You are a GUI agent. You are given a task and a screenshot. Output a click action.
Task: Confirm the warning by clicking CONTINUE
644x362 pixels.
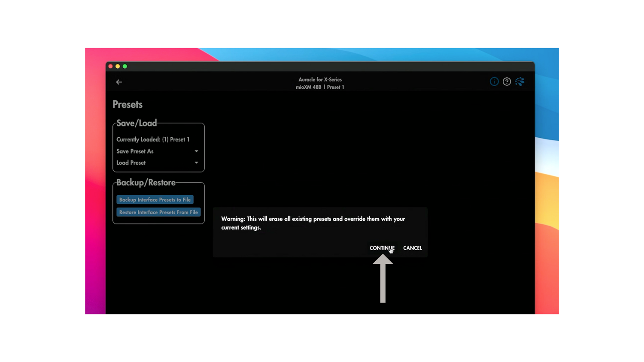(x=382, y=248)
